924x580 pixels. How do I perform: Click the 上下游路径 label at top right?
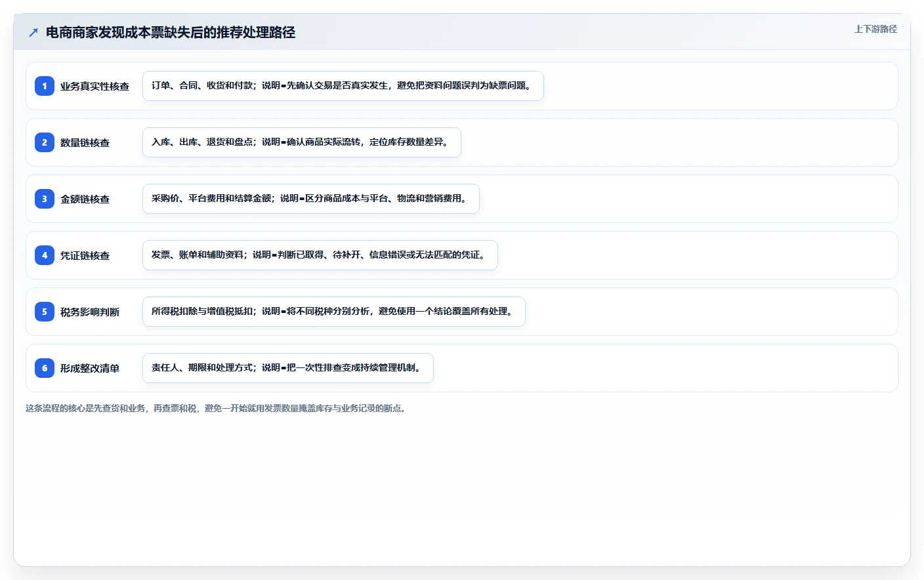click(875, 29)
